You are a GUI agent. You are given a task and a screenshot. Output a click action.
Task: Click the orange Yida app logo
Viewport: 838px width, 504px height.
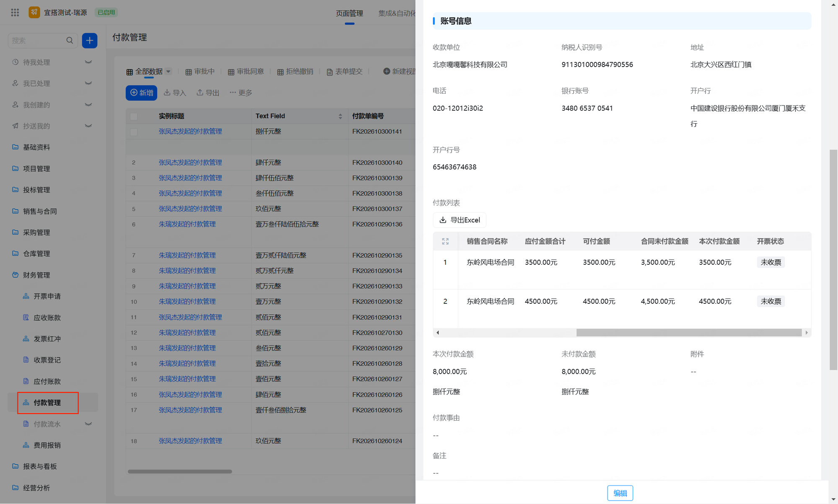pyautogui.click(x=34, y=12)
